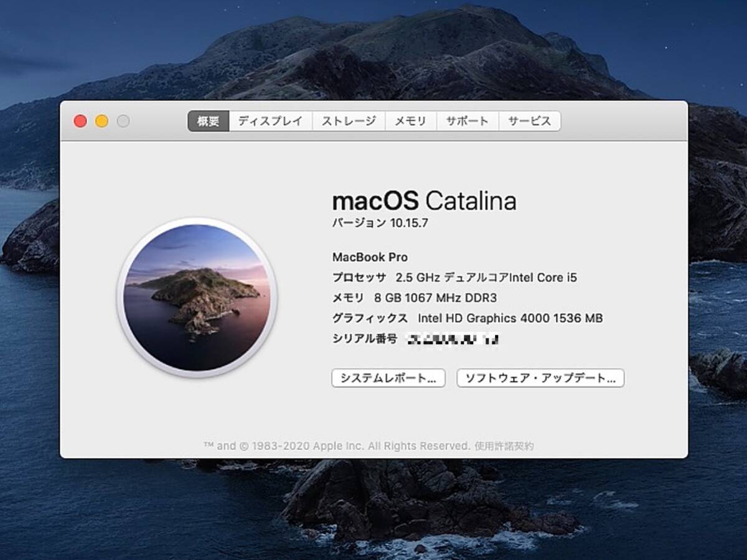Click the 2.5 GHz デュアルコアIntel Core i5 value
This screenshot has width=747, height=560.
coord(486,278)
